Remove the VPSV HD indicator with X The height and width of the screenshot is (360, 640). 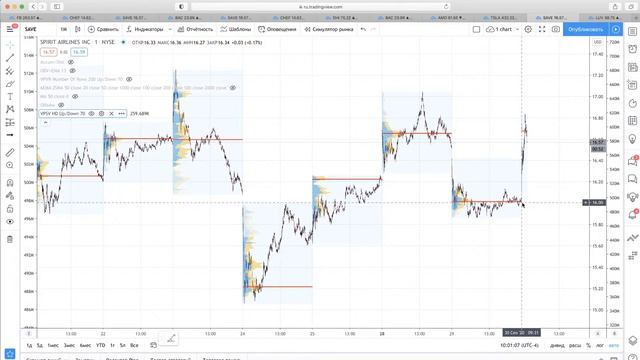pyautogui.click(x=111, y=113)
